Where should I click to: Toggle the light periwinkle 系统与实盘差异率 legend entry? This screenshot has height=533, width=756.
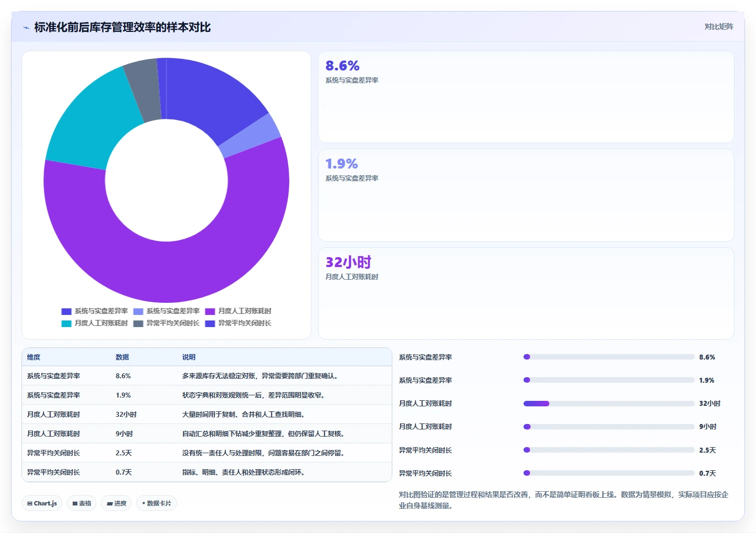pyautogui.click(x=166, y=311)
